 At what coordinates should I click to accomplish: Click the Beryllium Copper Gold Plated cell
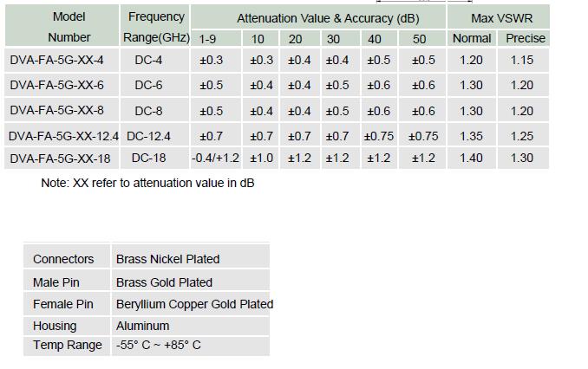pos(194,304)
